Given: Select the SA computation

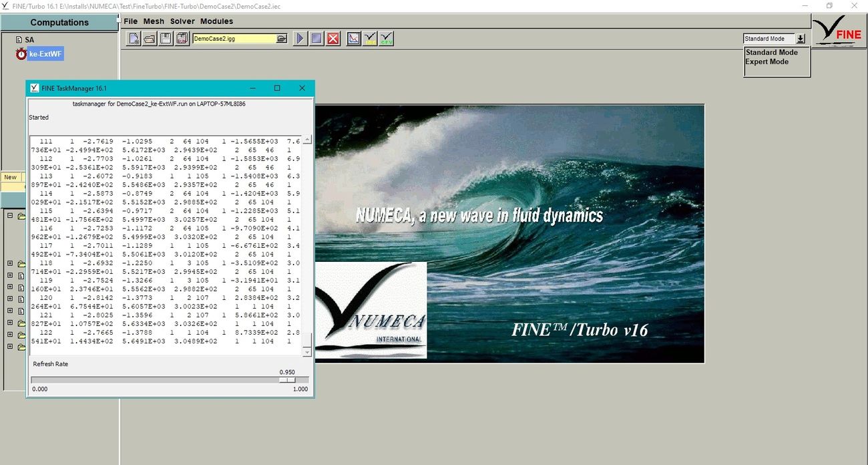Looking at the screenshot, I should click(x=29, y=40).
